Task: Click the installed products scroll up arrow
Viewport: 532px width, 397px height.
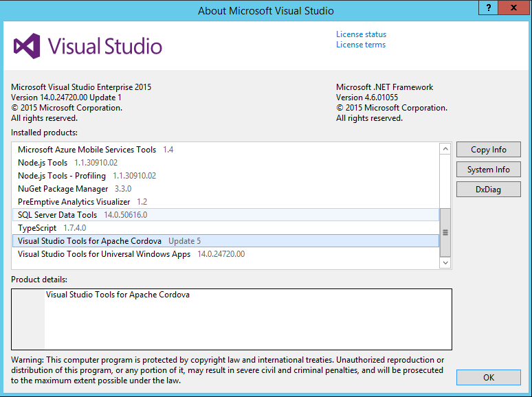Action: (x=445, y=149)
